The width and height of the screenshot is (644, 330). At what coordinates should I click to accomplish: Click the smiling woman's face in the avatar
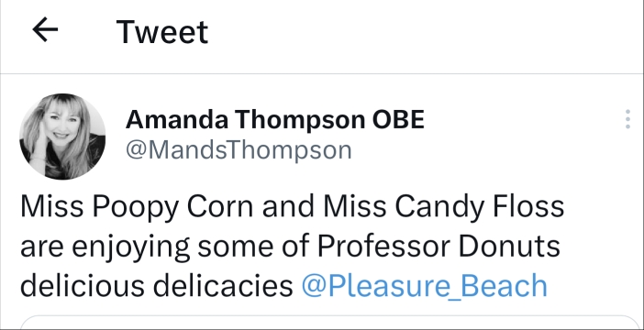click(61, 126)
